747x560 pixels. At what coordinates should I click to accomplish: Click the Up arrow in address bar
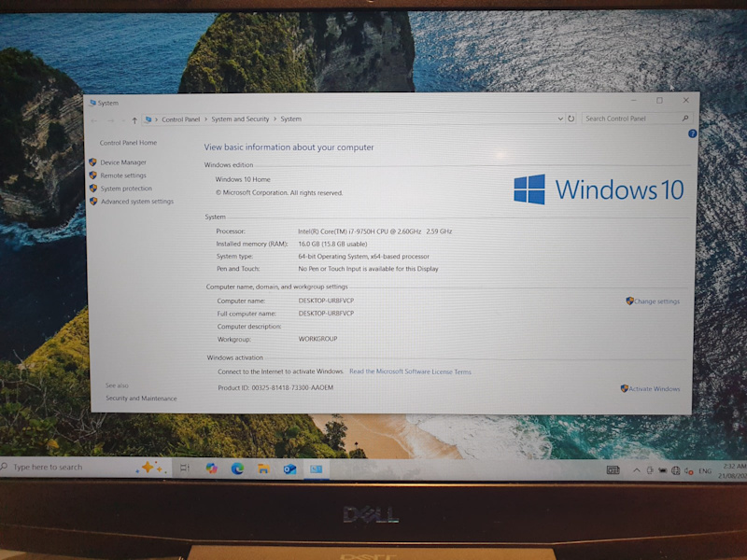click(x=134, y=119)
